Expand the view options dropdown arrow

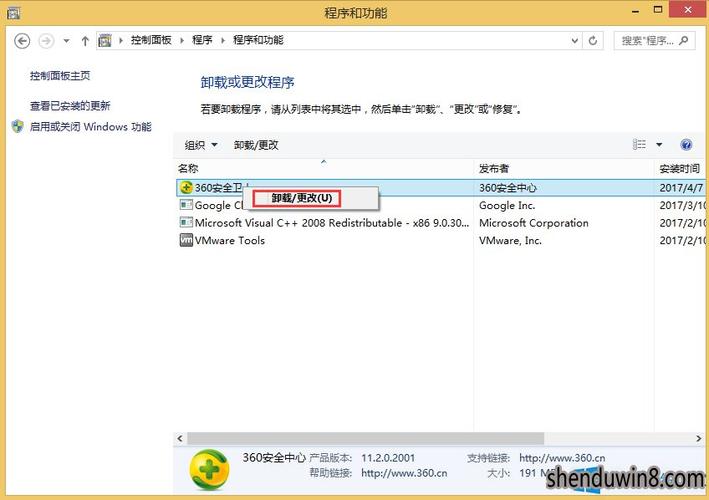pos(659,145)
